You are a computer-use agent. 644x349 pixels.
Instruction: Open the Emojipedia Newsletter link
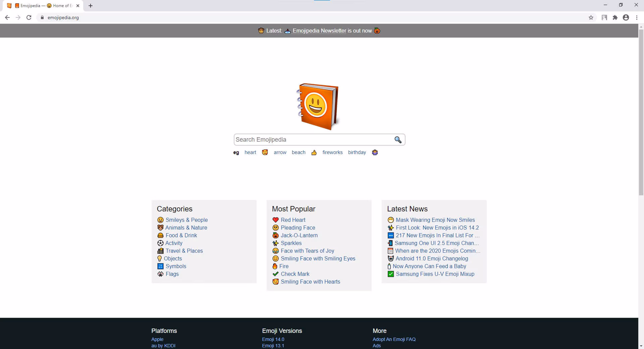point(319,31)
